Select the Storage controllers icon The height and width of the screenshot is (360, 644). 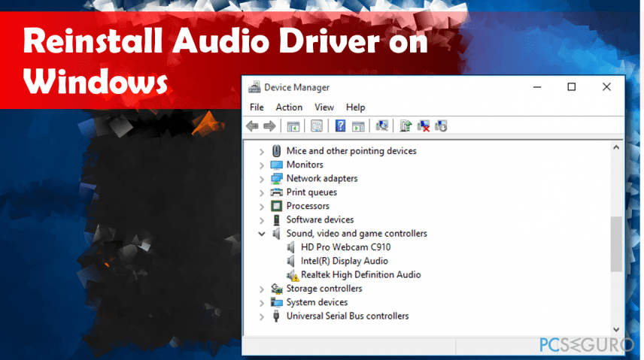(x=276, y=289)
